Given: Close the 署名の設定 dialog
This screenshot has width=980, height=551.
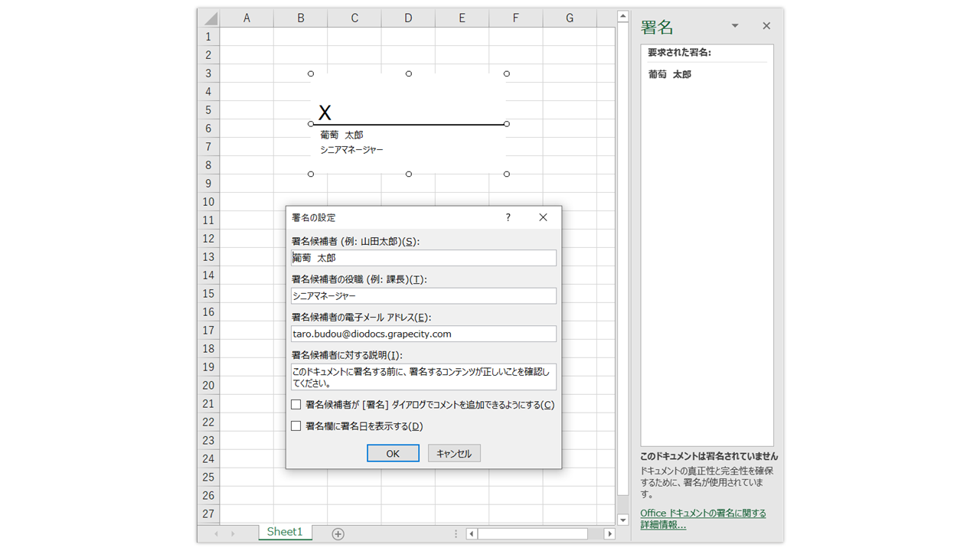Looking at the screenshot, I should coord(543,217).
